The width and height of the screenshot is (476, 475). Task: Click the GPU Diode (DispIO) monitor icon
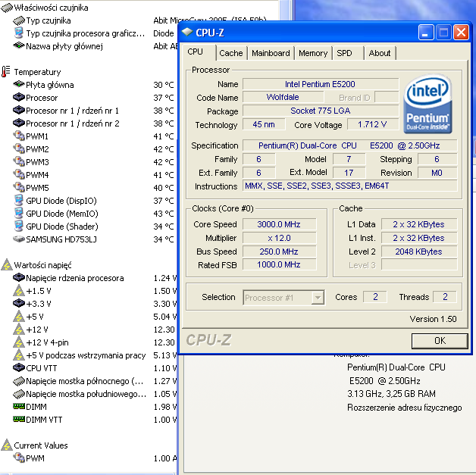[x=19, y=201]
